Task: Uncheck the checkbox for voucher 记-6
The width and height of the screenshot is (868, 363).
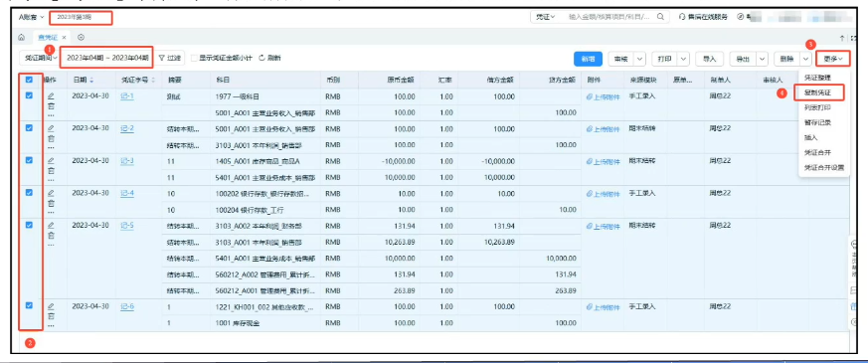Action: click(30, 305)
